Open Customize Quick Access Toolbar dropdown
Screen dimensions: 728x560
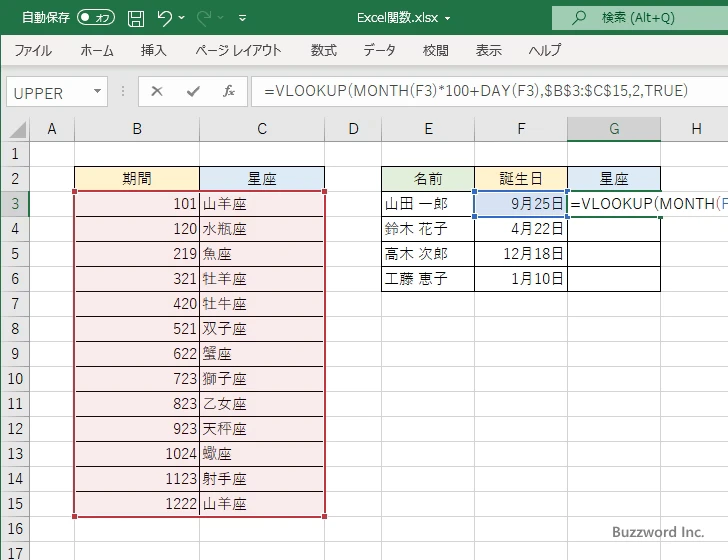pyautogui.click(x=242, y=18)
